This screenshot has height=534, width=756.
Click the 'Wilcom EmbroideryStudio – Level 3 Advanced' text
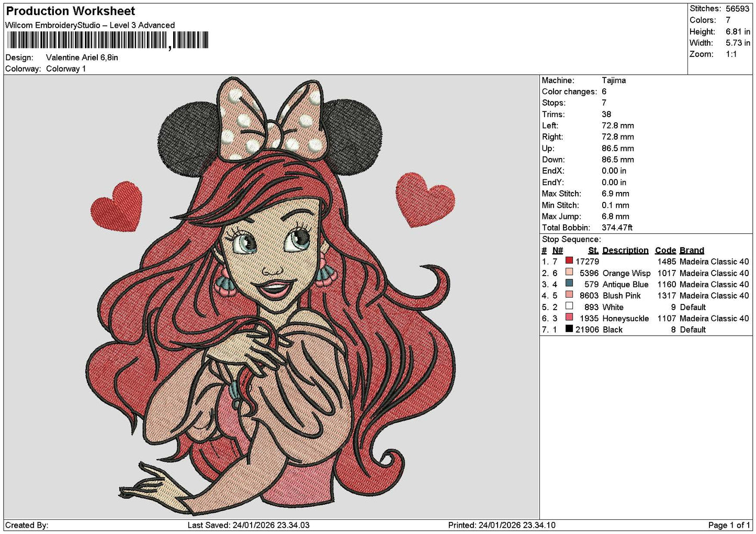(x=90, y=25)
